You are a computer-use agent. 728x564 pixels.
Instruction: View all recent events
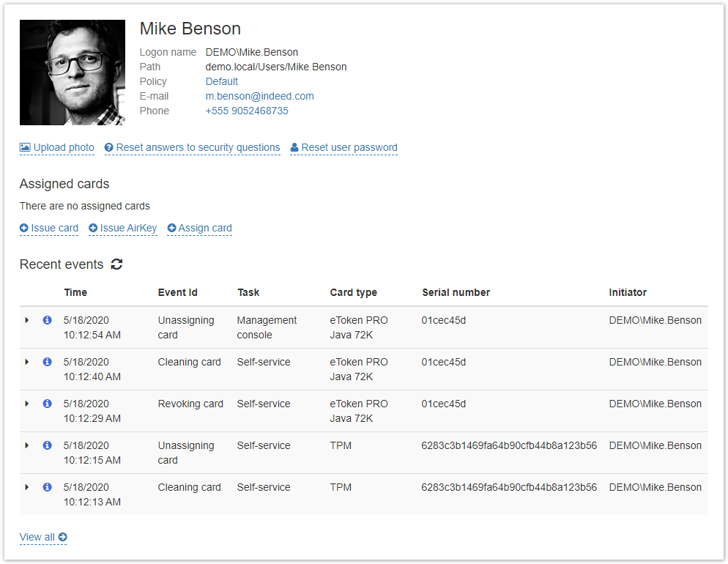(x=43, y=537)
